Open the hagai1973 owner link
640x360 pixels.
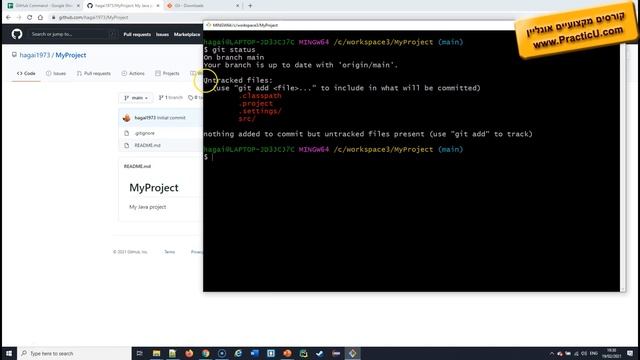35,55
